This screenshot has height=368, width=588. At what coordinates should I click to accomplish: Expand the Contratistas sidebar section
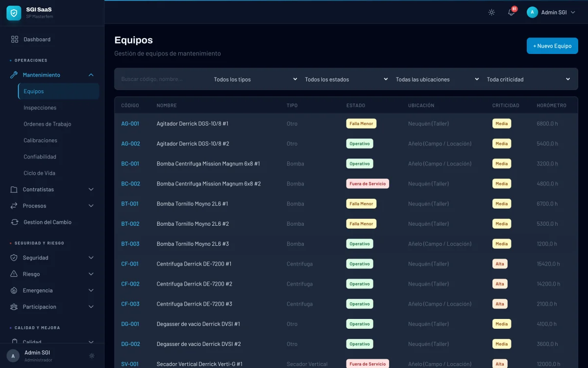click(91, 189)
